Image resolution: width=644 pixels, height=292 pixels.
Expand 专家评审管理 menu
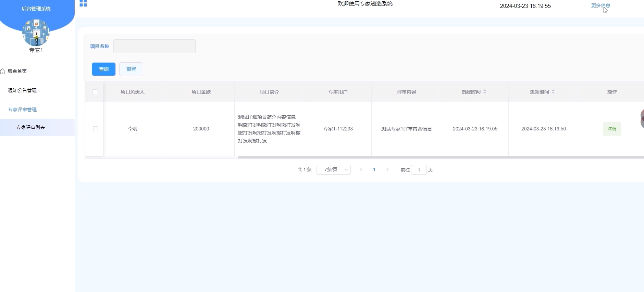click(x=22, y=110)
